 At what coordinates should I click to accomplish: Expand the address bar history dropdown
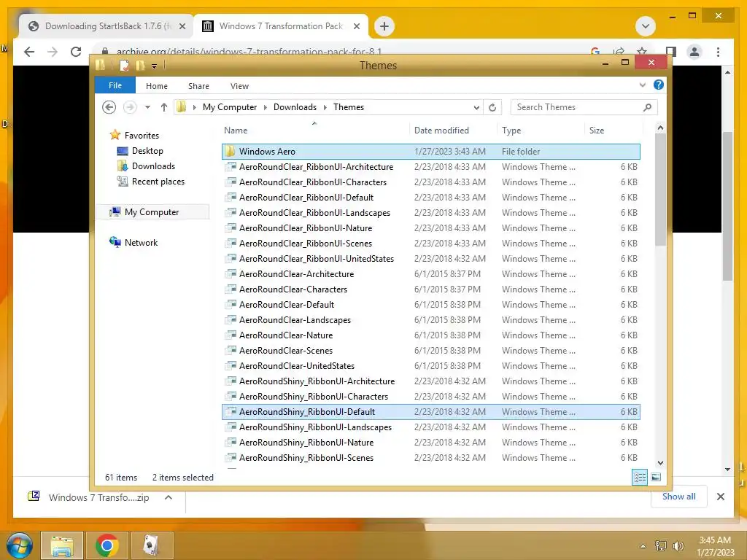pyautogui.click(x=476, y=108)
